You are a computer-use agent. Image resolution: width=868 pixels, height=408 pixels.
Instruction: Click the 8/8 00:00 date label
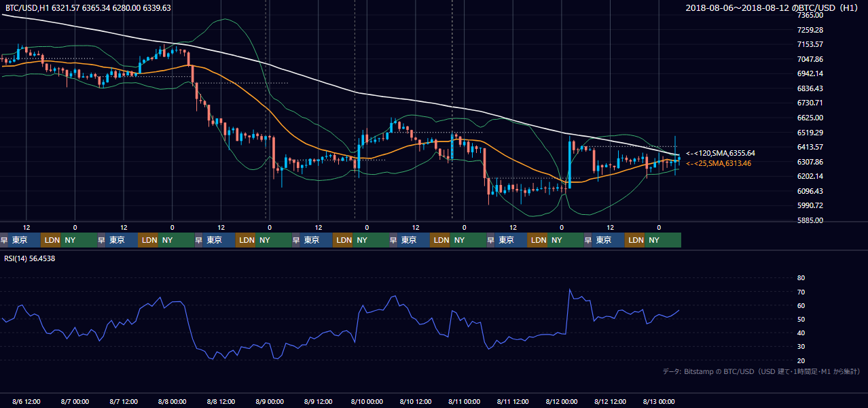coord(172,401)
